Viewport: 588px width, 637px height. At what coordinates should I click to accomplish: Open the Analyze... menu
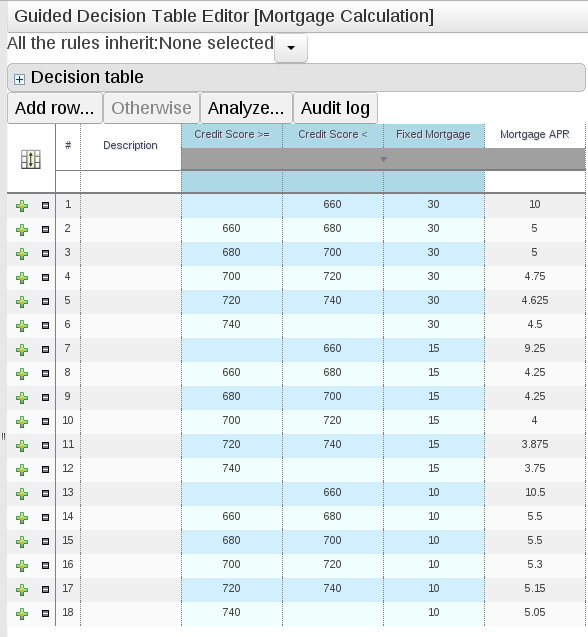pos(246,108)
